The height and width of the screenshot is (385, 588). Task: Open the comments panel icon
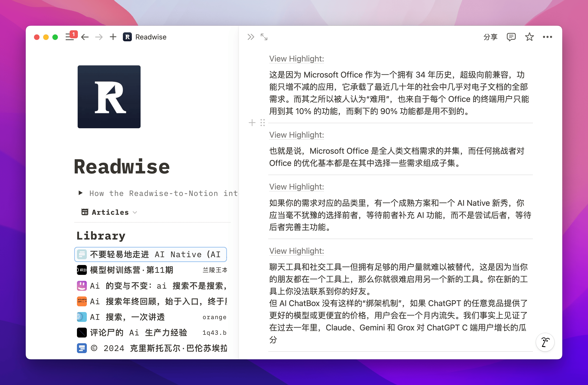tap(511, 37)
